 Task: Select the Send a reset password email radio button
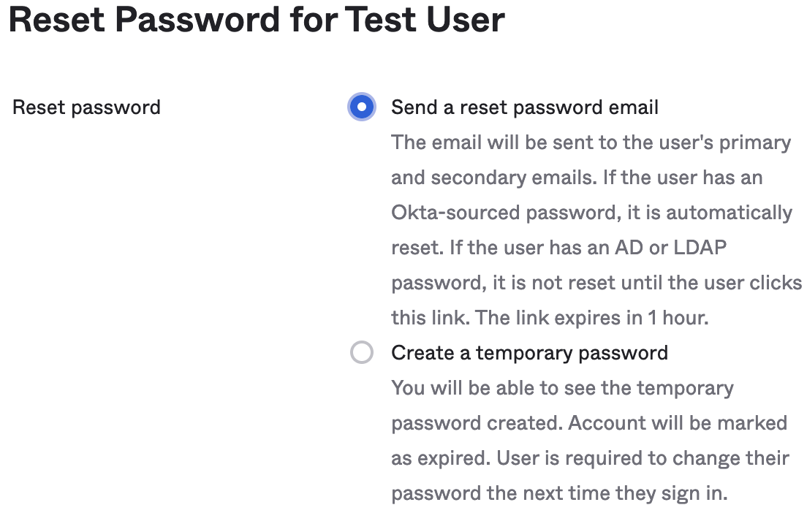click(361, 107)
